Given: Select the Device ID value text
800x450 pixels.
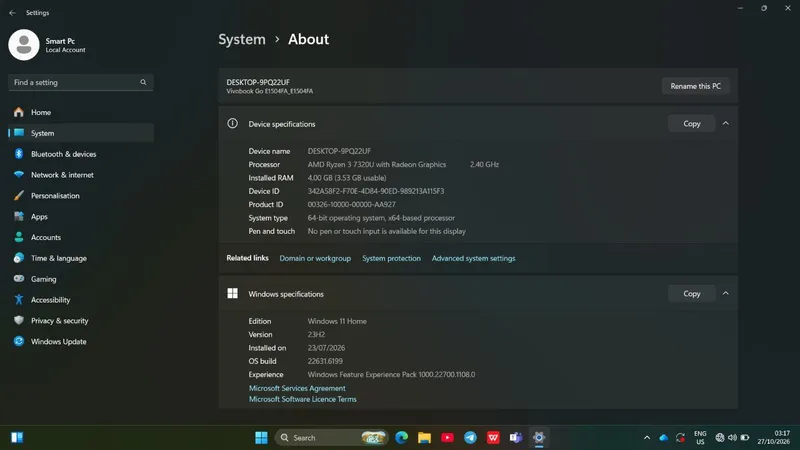Looking at the screenshot, I should click(376, 191).
